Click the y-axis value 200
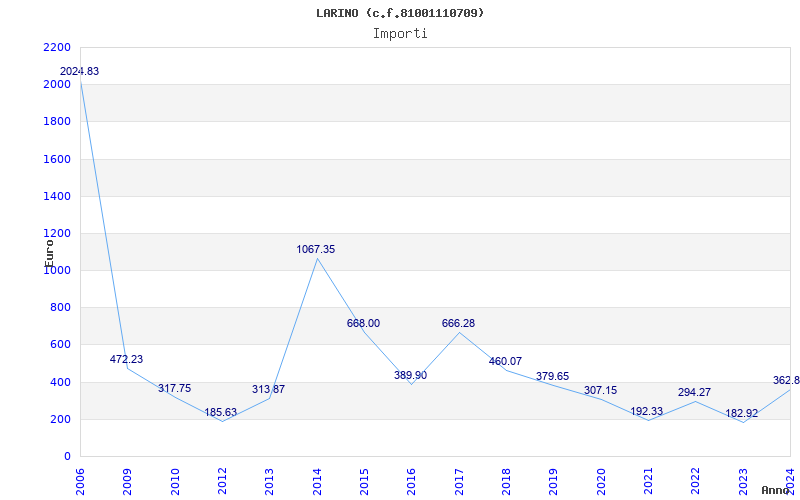800x500 pixels. [x=61, y=419]
